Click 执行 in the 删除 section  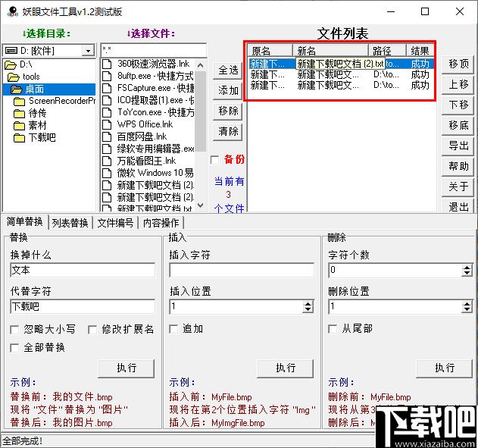pyautogui.click(x=445, y=368)
